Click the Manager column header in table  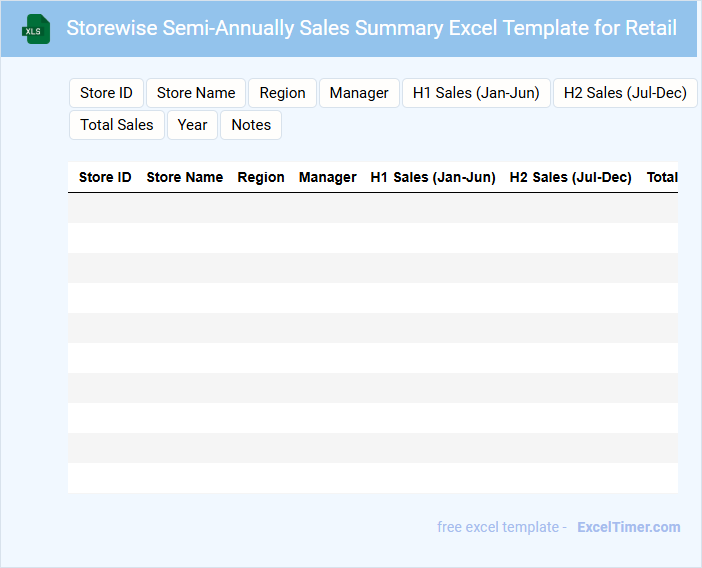(x=327, y=177)
